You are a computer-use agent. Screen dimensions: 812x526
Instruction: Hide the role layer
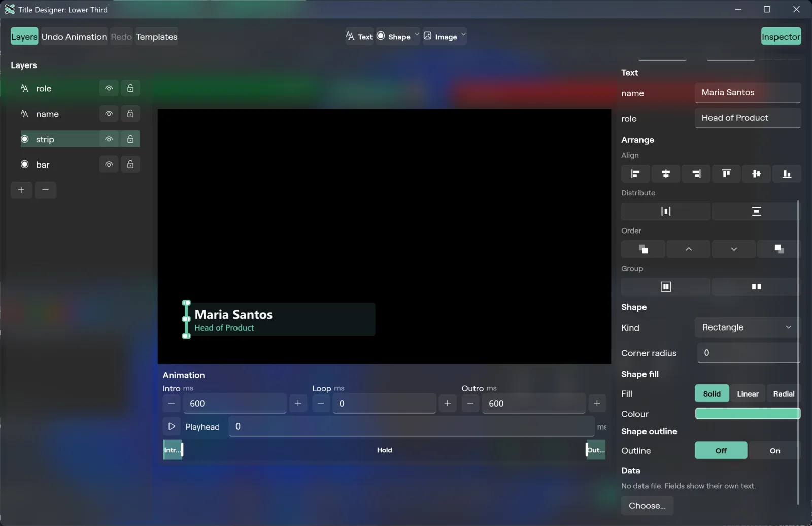click(109, 88)
